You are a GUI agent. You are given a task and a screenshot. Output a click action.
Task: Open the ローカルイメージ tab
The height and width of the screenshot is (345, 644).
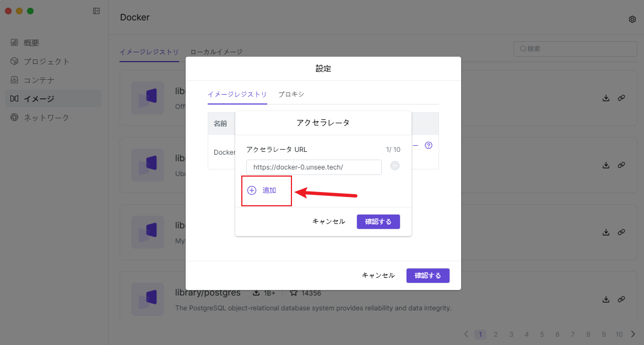pyautogui.click(x=216, y=52)
